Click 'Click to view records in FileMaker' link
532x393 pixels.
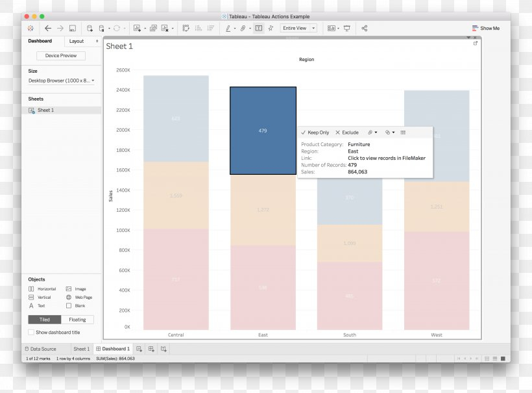pos(387,158)
